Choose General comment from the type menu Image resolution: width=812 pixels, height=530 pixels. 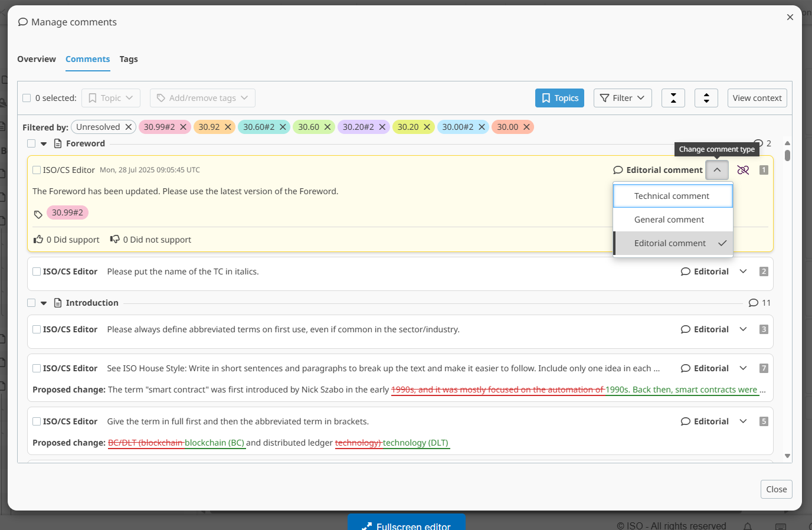click(673, 220)
